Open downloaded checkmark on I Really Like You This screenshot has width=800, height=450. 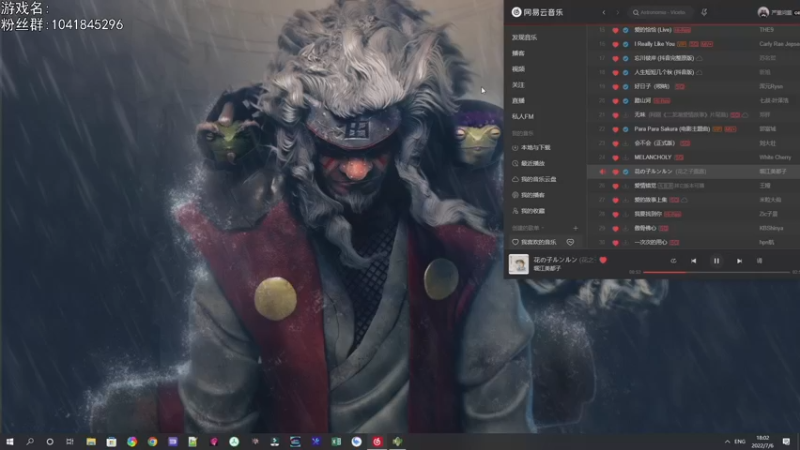(x=626, y=44)
